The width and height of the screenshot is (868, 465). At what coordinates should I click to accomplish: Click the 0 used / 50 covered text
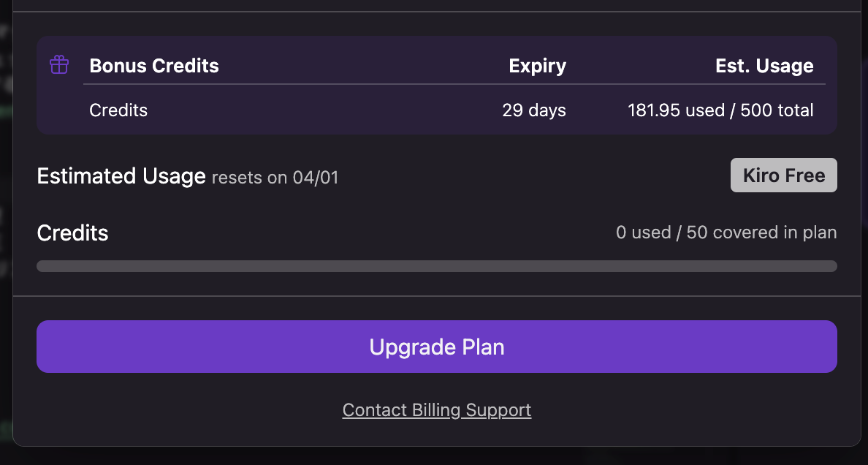point(726,232)
